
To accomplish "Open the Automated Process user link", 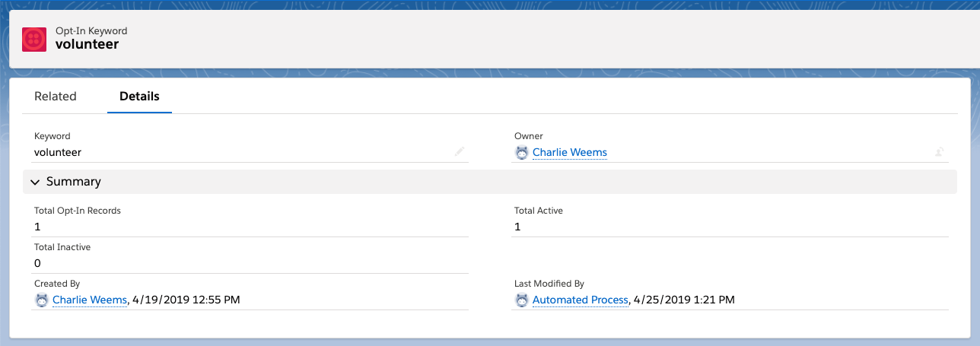I will pos(580,300).
